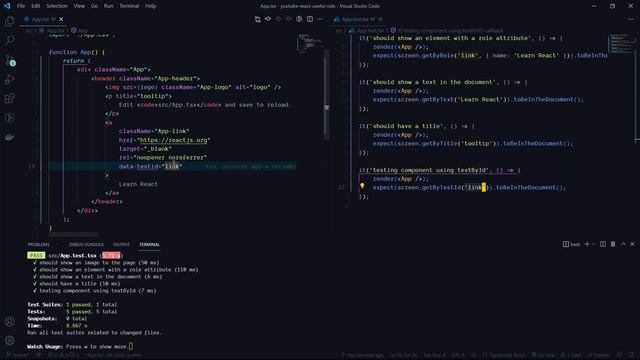Open Run and Debug view

click(9, 79)
